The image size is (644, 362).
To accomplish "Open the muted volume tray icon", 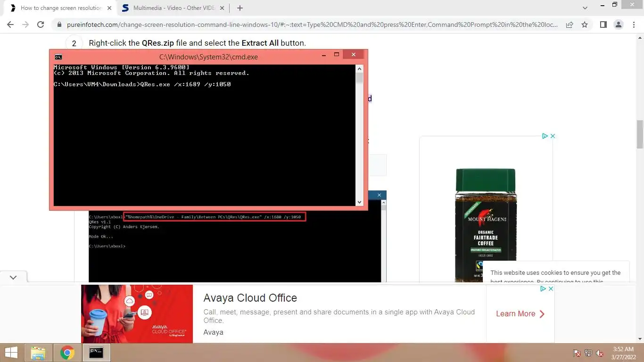I will click(600, 353).
